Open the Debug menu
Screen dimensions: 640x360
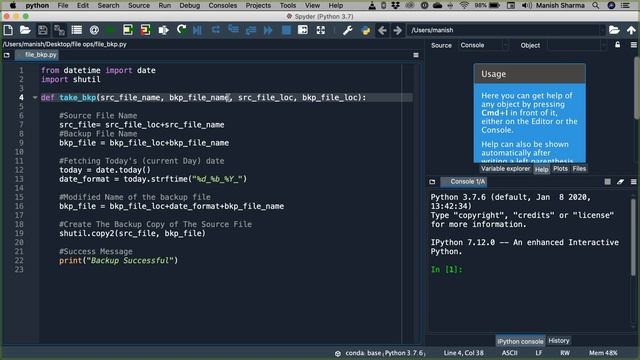[x=190, y=5]
